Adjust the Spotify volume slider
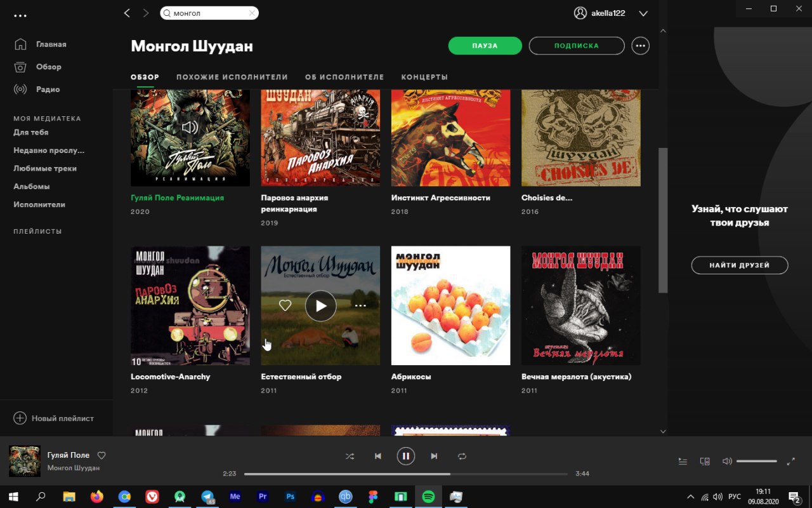Screen dimensions: 812x508 [757, 462]
